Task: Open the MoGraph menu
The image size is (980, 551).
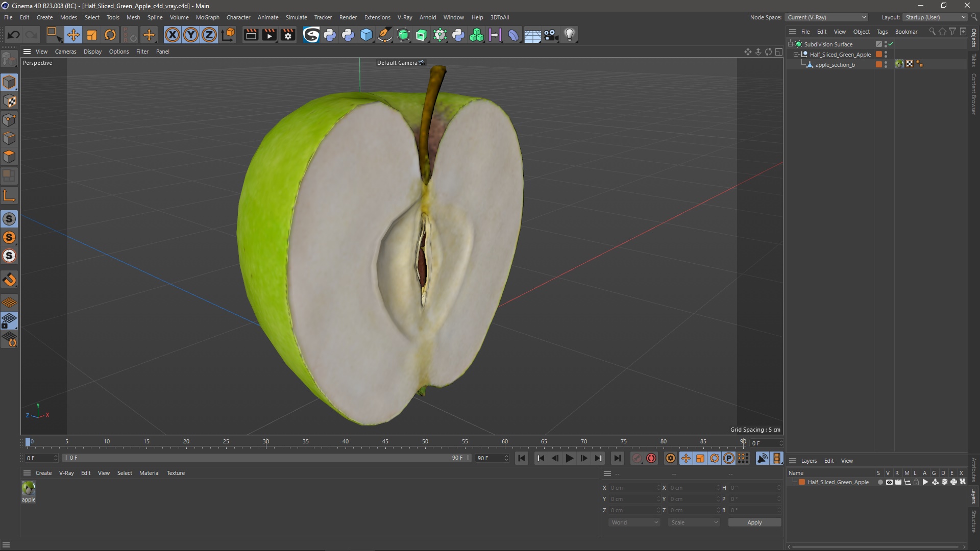Action: (x=207, y=17)
